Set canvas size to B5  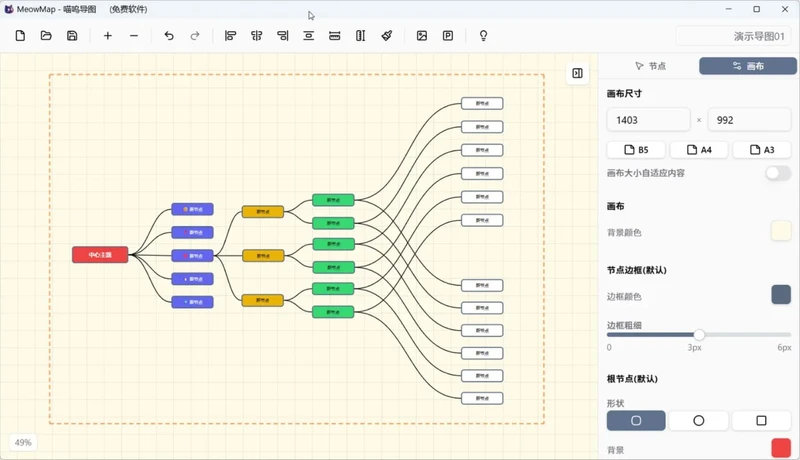pos(636,150)
